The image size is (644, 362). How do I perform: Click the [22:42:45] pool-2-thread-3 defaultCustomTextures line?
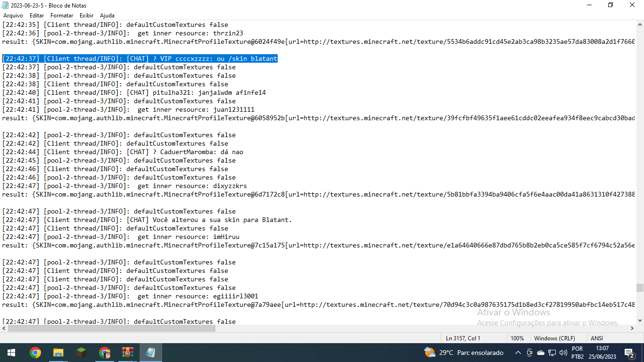119,160
